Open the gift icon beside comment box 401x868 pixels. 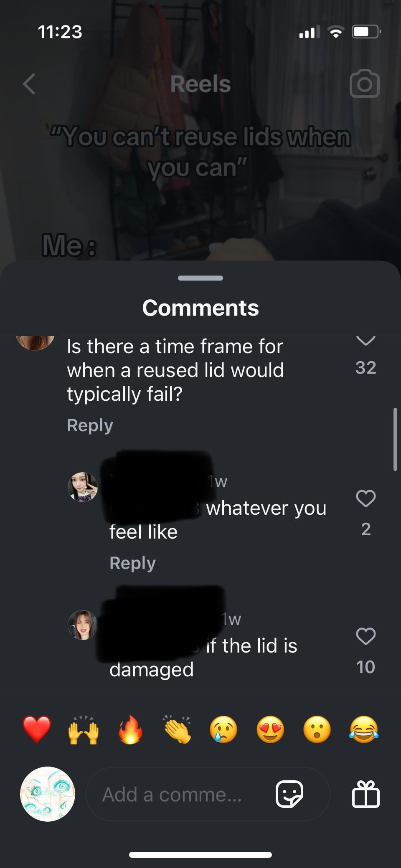pos(366,794)
